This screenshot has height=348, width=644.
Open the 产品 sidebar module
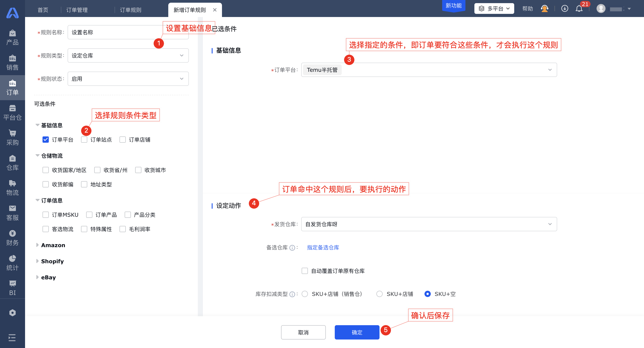[12, 38]
